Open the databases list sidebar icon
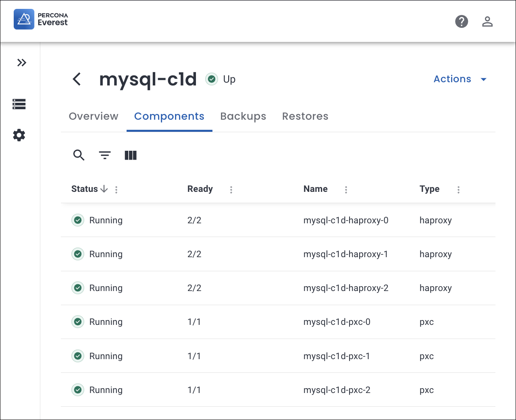This screenshot has height=420, width=516. click(19, 104)
